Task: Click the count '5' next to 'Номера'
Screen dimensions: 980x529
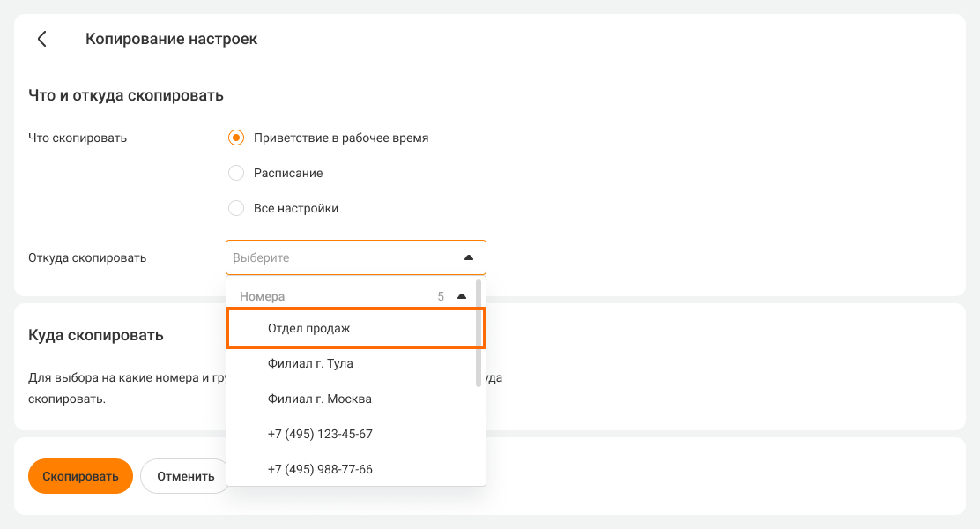Action: (x=441, y=296)
